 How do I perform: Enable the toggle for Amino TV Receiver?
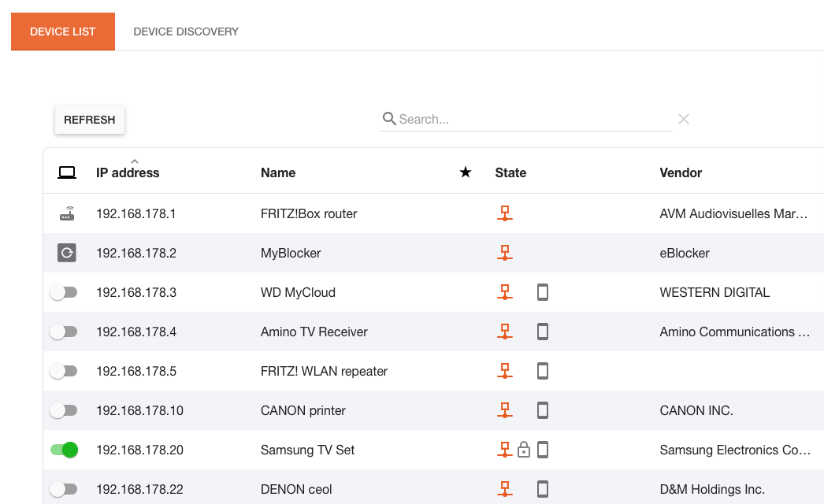click(64, 332)
